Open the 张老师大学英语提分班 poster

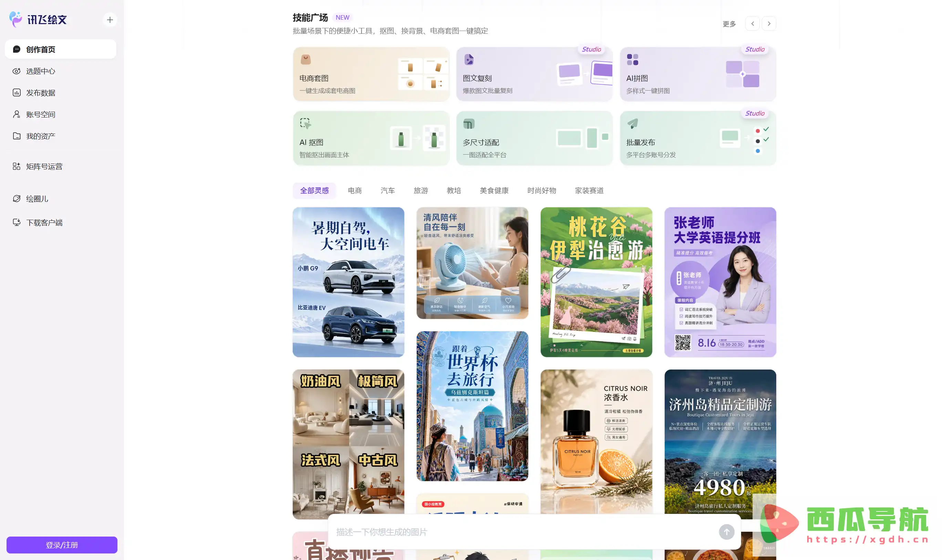(720, 282)
